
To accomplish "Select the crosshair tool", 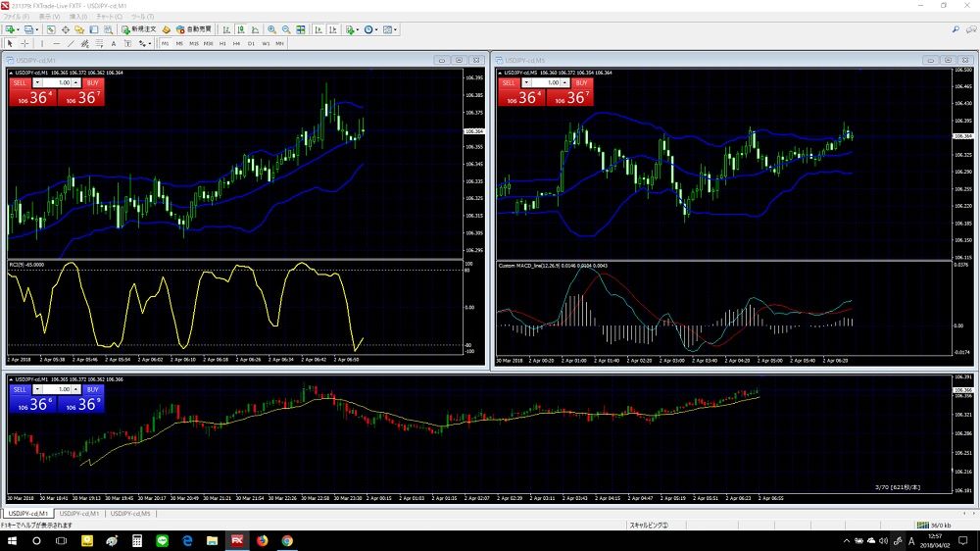I will tap(24, 44).
